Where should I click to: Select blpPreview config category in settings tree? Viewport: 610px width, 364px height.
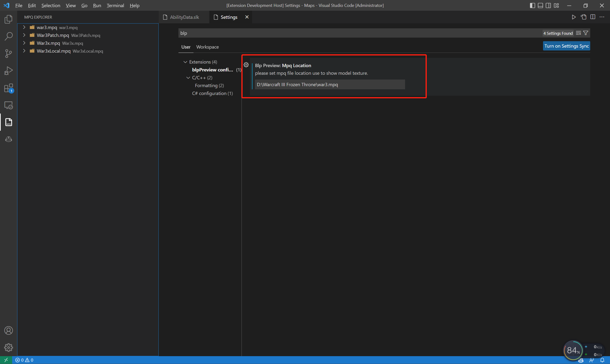212,70
